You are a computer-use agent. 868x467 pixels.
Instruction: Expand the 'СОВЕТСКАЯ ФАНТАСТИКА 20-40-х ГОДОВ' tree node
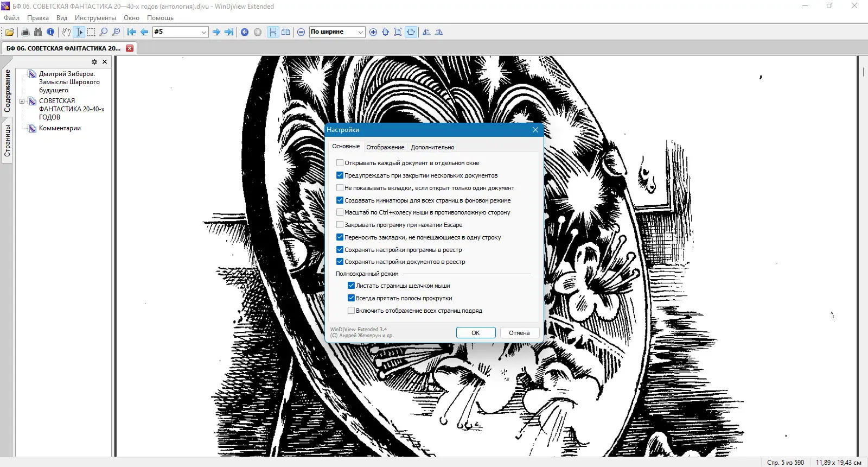[x=22, y=101]
